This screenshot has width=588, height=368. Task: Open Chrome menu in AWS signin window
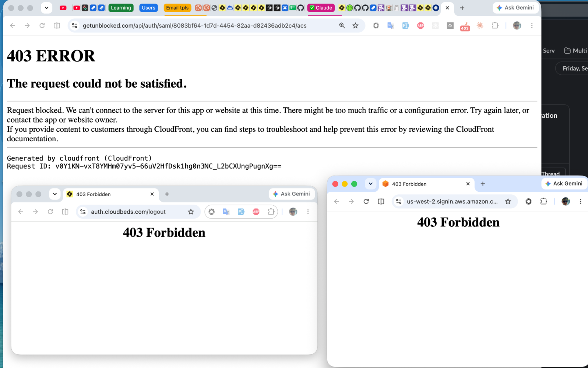coord(580,201)
